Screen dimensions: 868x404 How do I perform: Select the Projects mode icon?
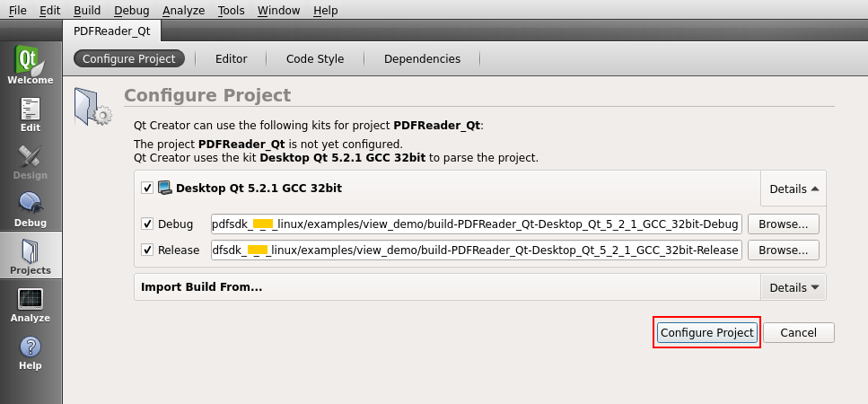(x=31, y=256)
